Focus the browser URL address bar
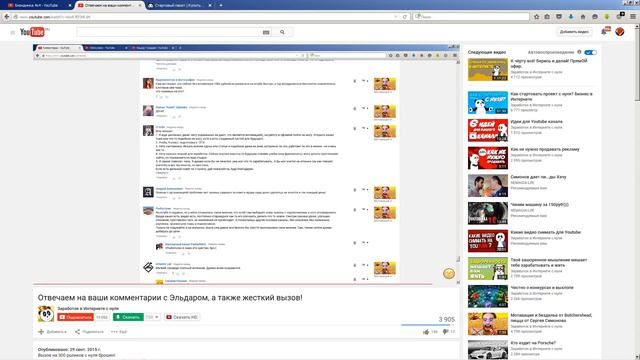The width and height of the screenshot is (640, 360). (204, 17)
